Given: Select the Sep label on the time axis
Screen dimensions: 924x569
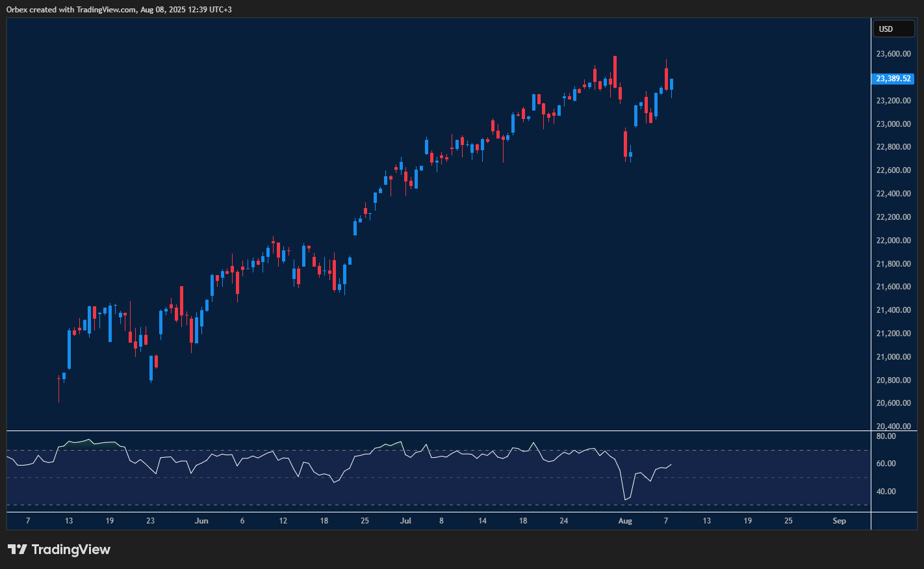Looking at the screenshot, I should pos(839,521).
